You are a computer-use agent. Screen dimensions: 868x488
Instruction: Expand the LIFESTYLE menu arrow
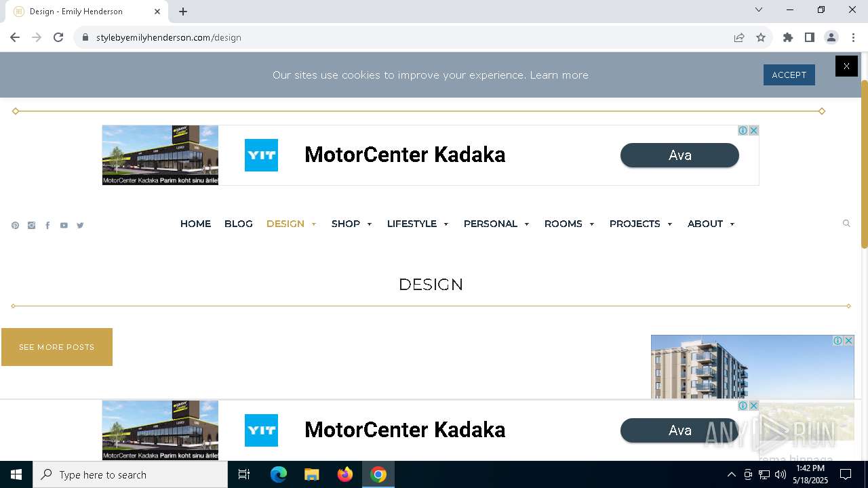(446, 224)
